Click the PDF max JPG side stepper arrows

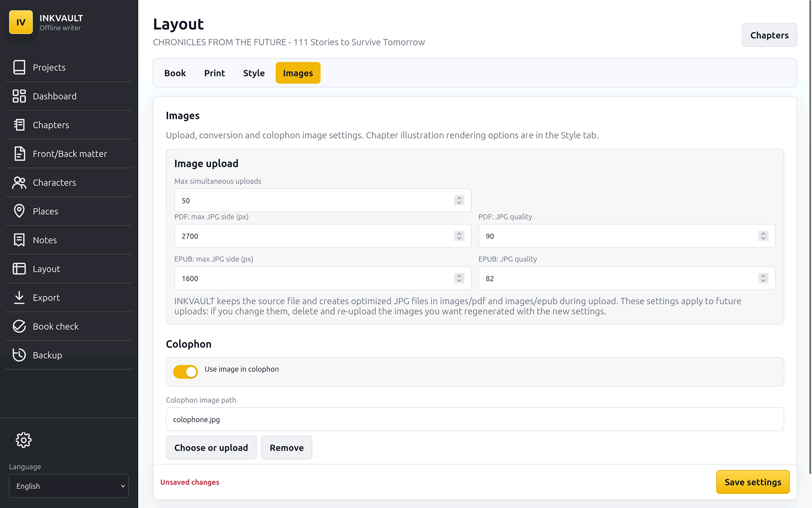(x=459, y=236)
